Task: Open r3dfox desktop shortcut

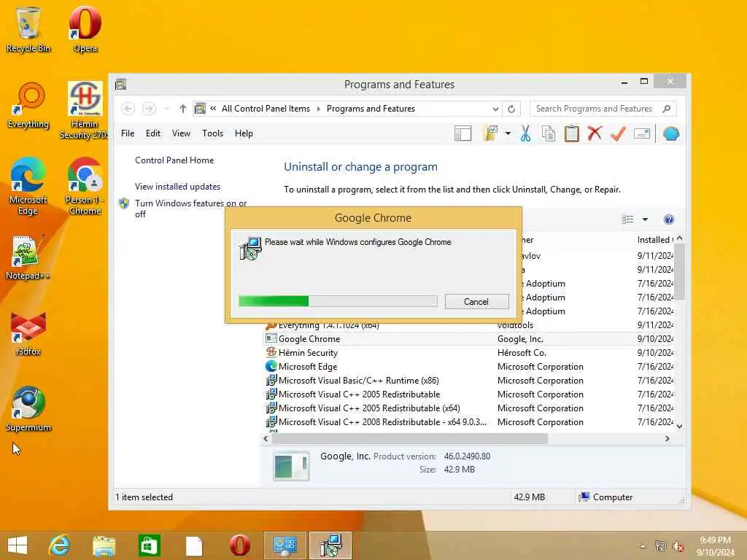Action: tap(28, 333)
